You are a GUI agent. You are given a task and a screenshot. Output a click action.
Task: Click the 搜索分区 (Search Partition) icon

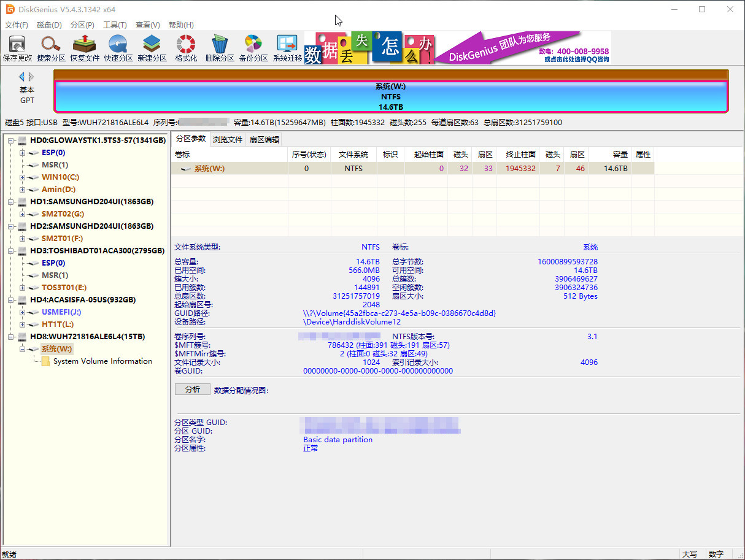pyautogui.click(x=51, y=48)
